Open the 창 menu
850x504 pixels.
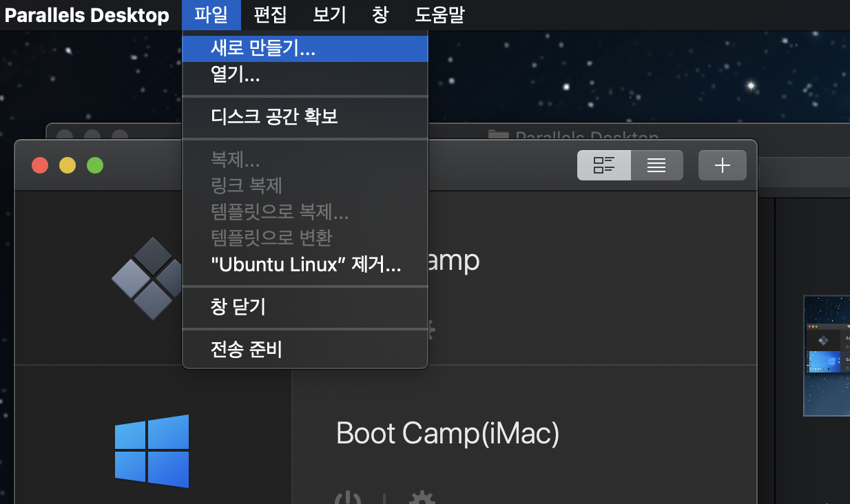tap(380, 15)
